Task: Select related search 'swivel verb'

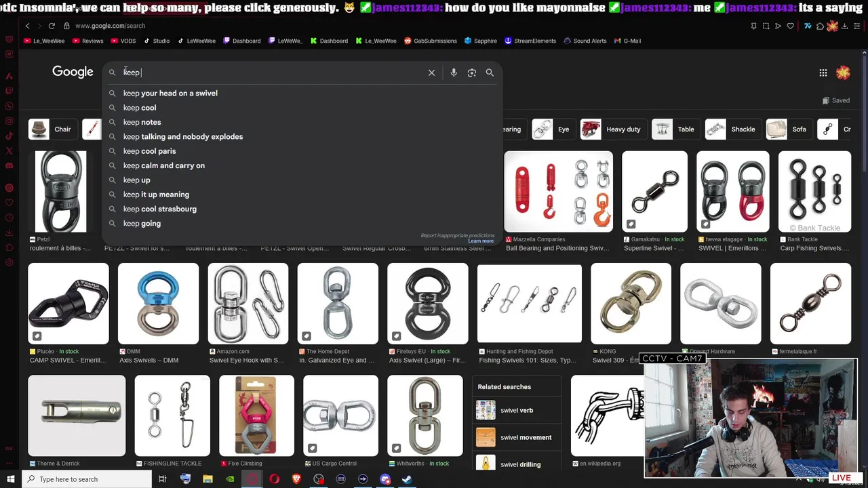Action: tap(517, 411)
